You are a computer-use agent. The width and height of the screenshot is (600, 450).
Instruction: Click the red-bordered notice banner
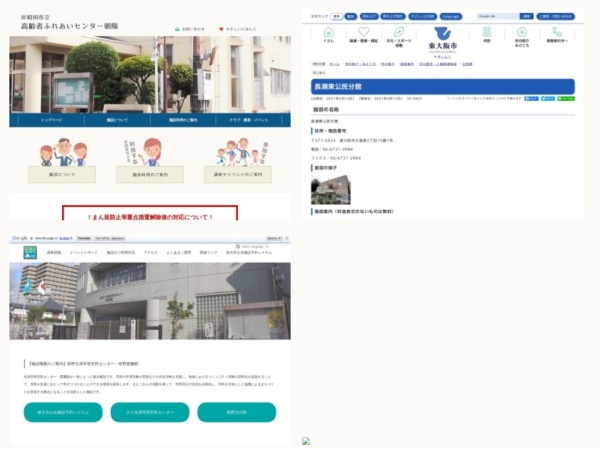(x=150, y=213)
